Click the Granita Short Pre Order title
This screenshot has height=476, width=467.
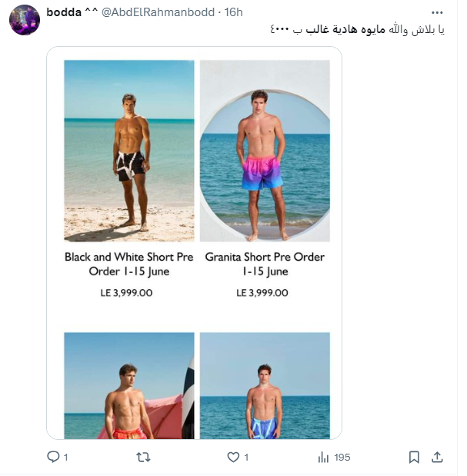[265, 264]
